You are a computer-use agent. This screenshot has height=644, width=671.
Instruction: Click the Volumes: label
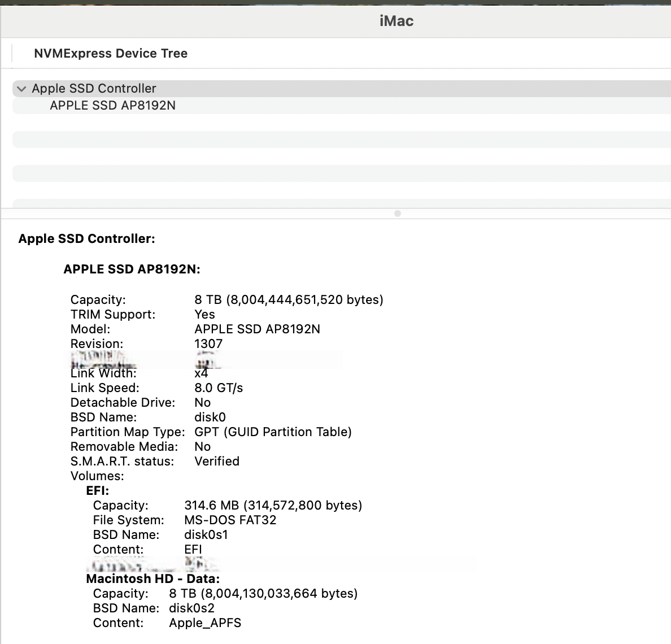97,476
